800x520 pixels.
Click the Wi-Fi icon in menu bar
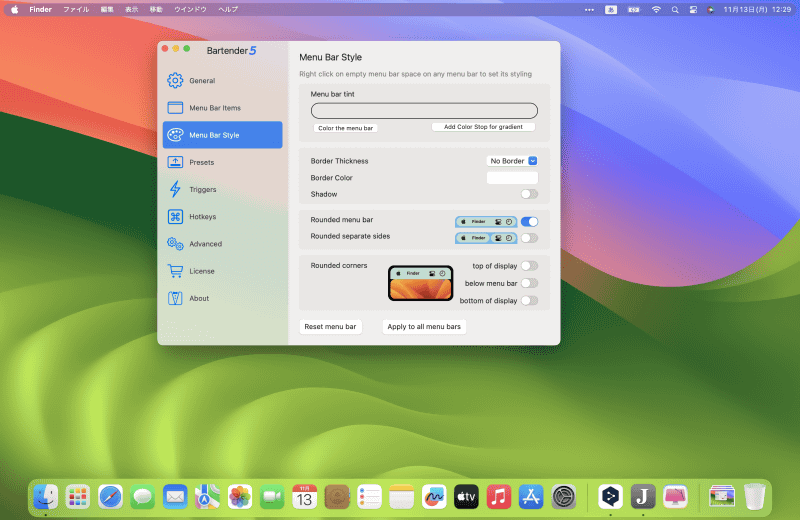pyautogui.click(x=656, y=10)
